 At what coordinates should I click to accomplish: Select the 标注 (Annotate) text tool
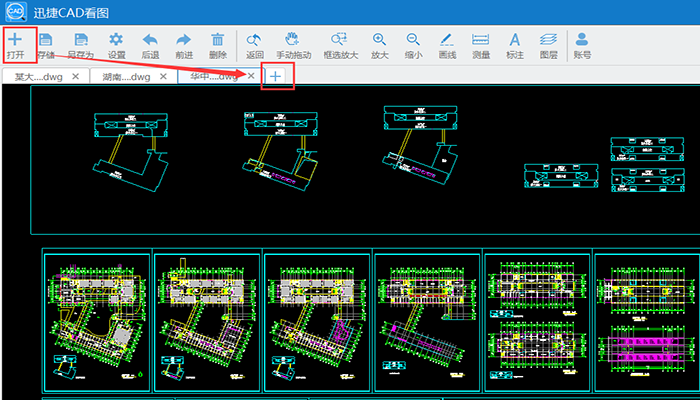(x=515, y=40)
